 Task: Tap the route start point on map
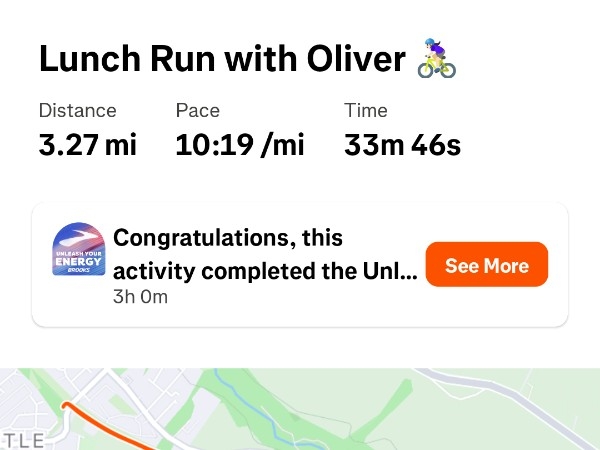point(66,406)
